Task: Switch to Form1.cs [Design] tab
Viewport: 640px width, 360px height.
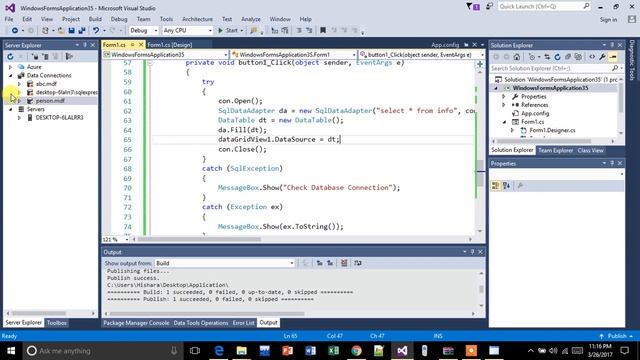Action: click(x=169, y=44)
